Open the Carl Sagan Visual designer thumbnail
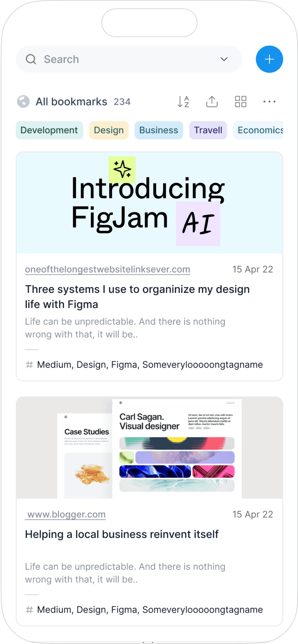Viewport: 298px width, 644px height. 149,448
